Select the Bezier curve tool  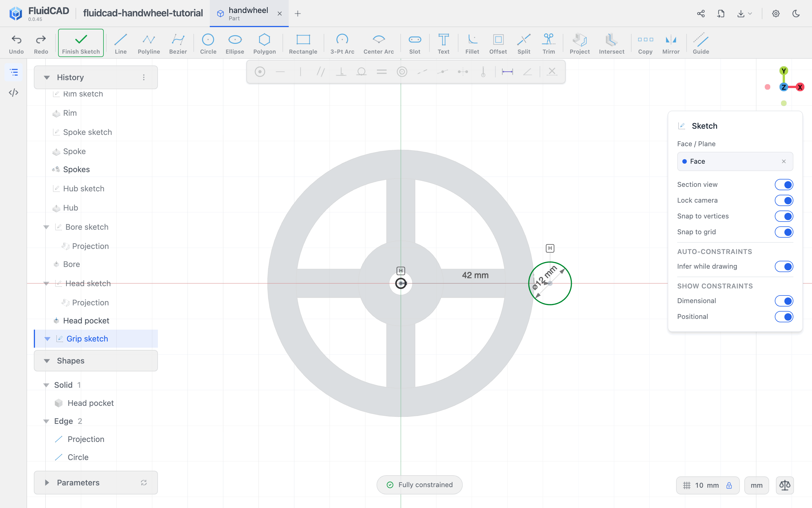(x=178, y=43)
